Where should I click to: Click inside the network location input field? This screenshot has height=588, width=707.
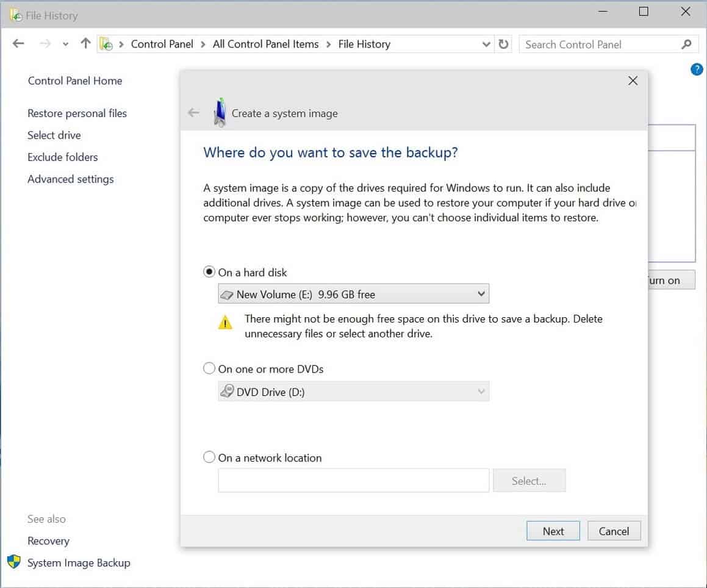click(x=353, y=481)
